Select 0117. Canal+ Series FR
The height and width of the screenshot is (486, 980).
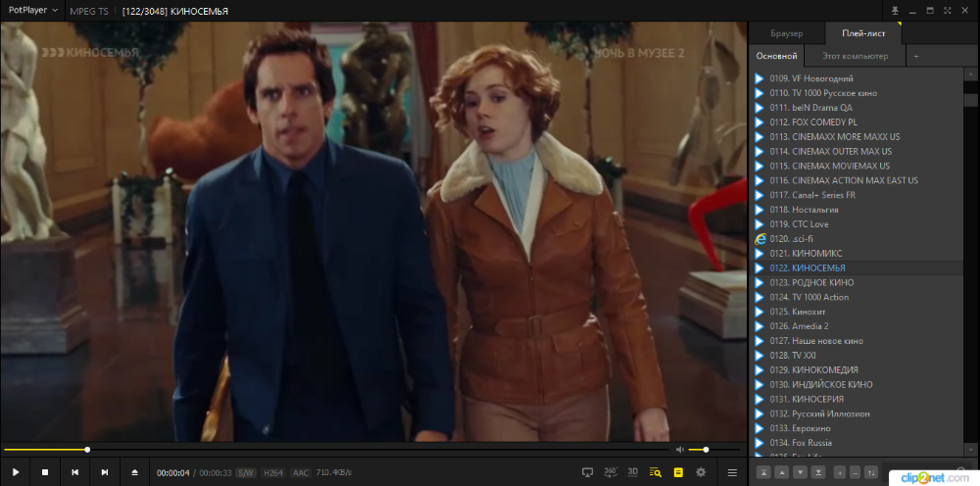(x=856, y=195)
